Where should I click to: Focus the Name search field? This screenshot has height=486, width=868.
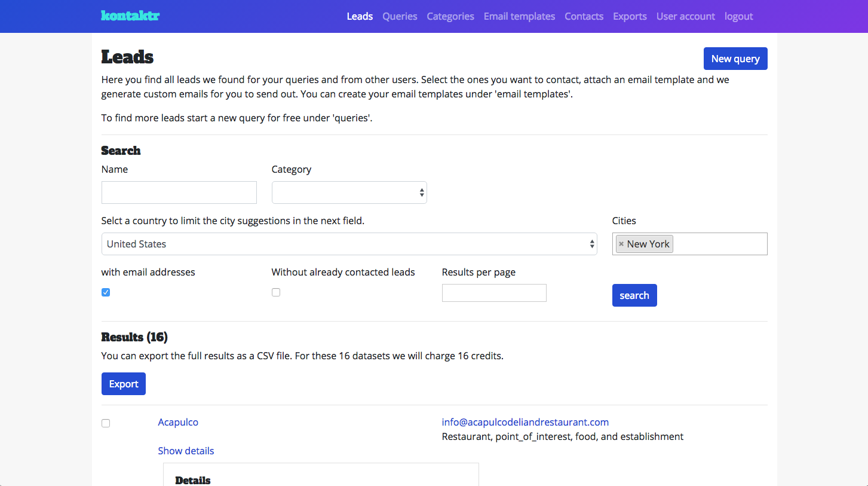[179, 192]
